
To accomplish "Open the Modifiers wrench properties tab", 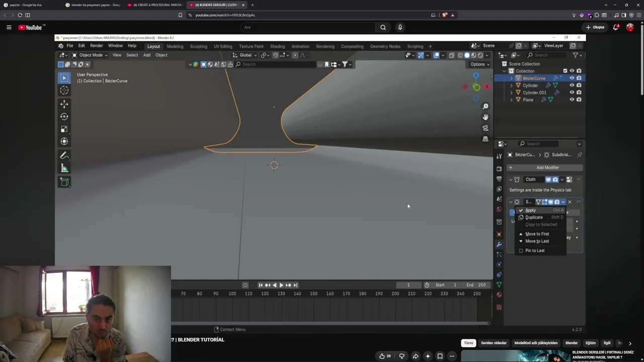I will (499, 244).
